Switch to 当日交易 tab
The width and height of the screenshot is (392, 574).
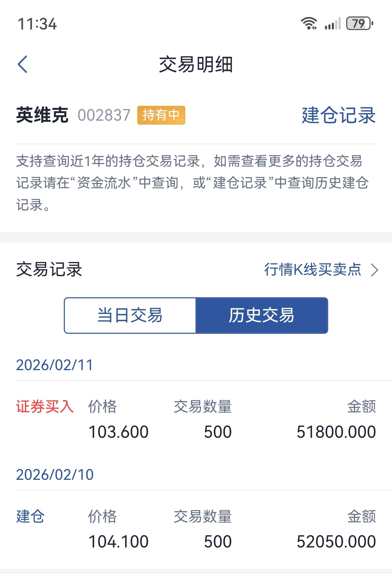[x=130, y=315]
